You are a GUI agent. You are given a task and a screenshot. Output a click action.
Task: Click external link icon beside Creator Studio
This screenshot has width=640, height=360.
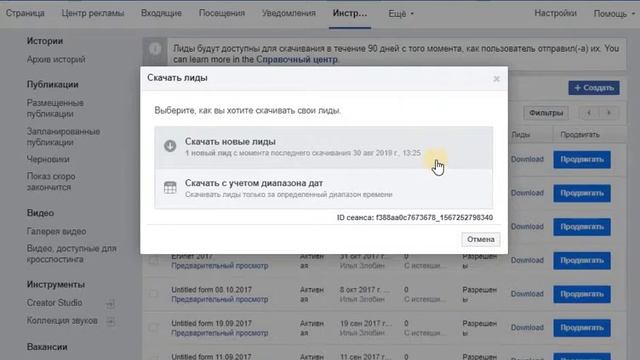pyautogui.click(x=110, y=304)
